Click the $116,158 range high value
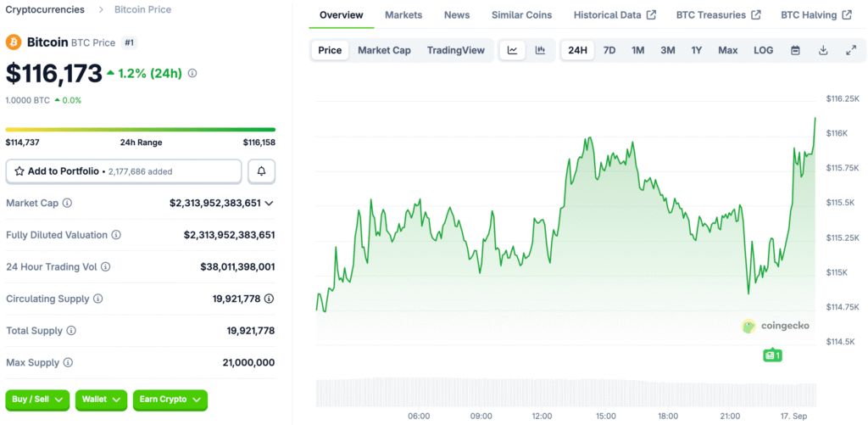Screen dimensions: 868x425 (x=259, y=143)
